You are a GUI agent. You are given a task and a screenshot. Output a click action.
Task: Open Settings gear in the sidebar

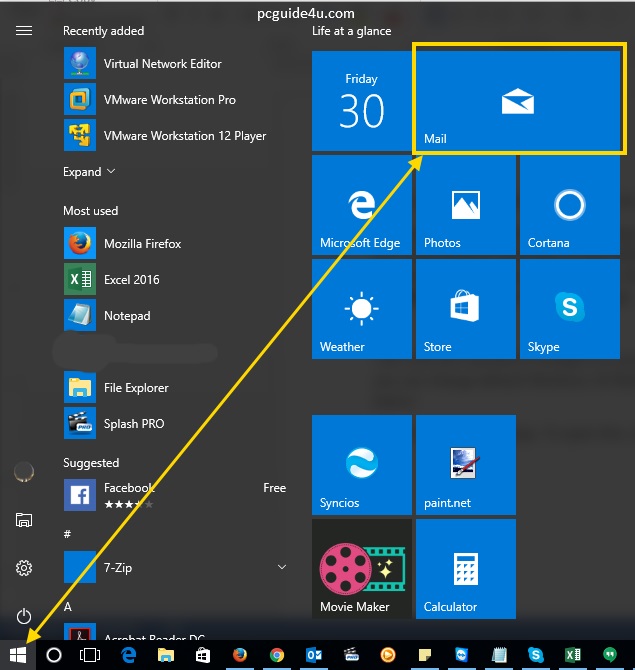[24, 568]
